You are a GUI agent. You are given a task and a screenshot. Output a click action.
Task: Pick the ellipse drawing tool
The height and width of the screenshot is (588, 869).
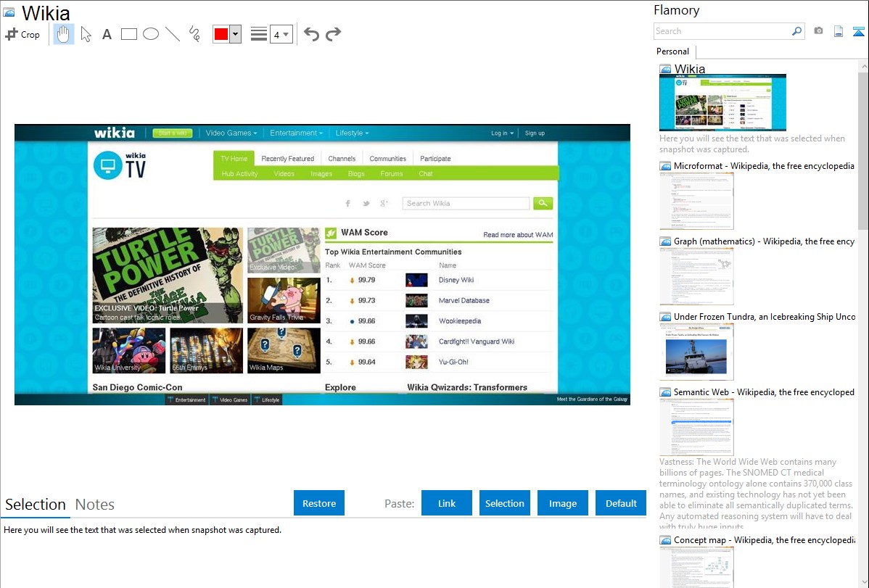pyautogui.click(x=151, y=34)
